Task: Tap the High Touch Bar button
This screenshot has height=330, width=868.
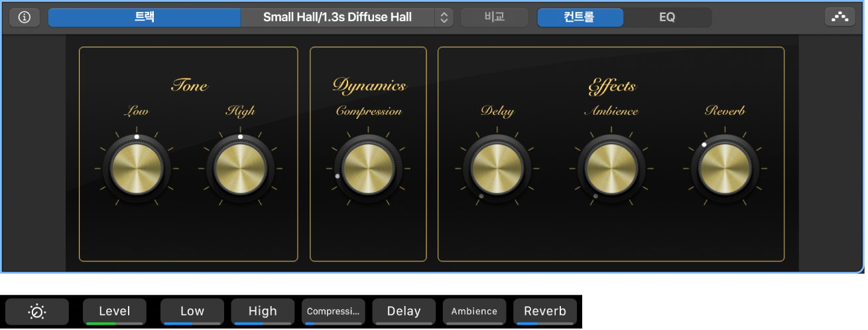Action: (x=263, y=311)
